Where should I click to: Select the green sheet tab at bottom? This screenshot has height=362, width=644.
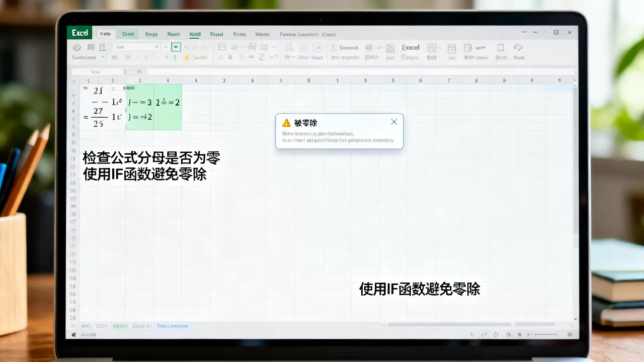click(x=120, y=326)
